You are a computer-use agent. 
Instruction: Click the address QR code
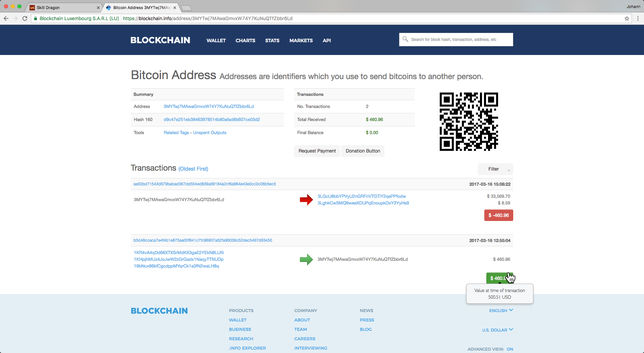pos(469,122)
